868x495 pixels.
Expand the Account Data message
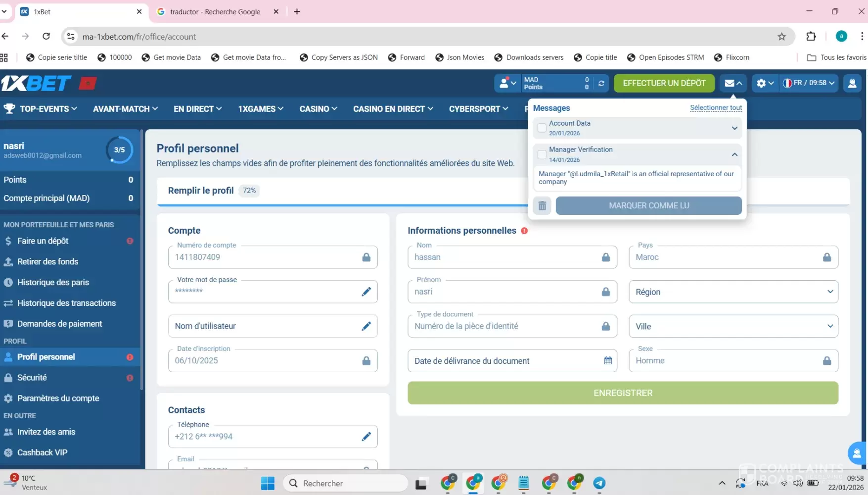[x=734, y=128]
